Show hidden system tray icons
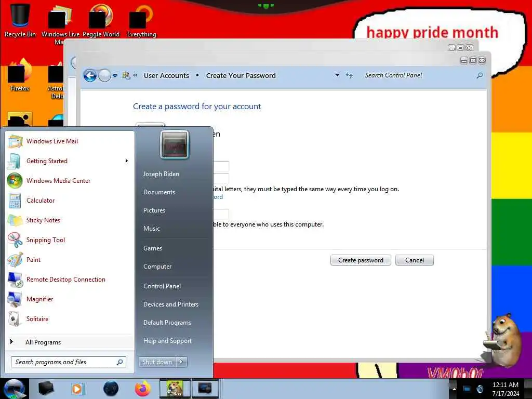Image resolution: width=532 pixels, height=399 pixels. (454, 389)
